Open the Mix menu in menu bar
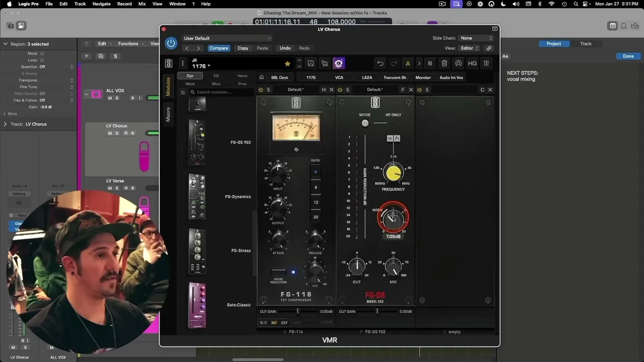644x362 pixels. [x=142, y=4]
